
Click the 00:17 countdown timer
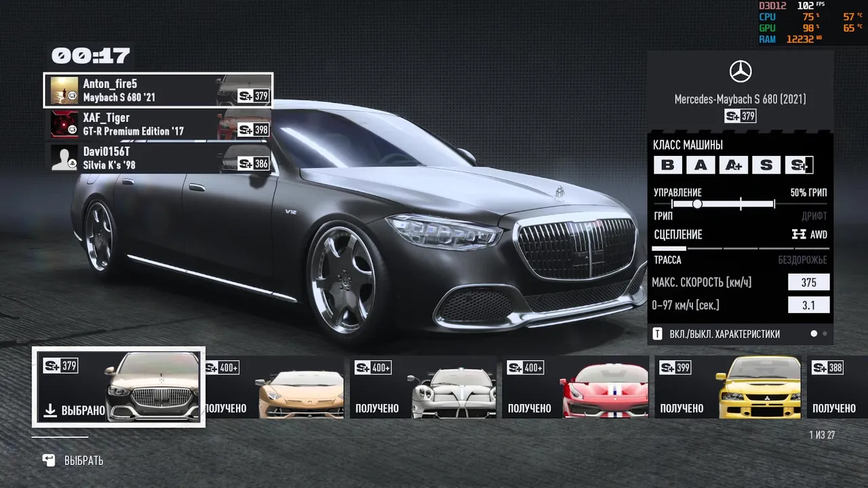pyautogui.click(x=91, y=56)
